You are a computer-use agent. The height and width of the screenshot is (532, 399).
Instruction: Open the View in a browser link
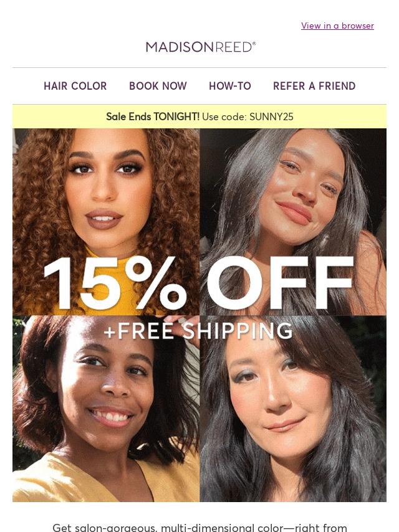click(x=337, y=26)
